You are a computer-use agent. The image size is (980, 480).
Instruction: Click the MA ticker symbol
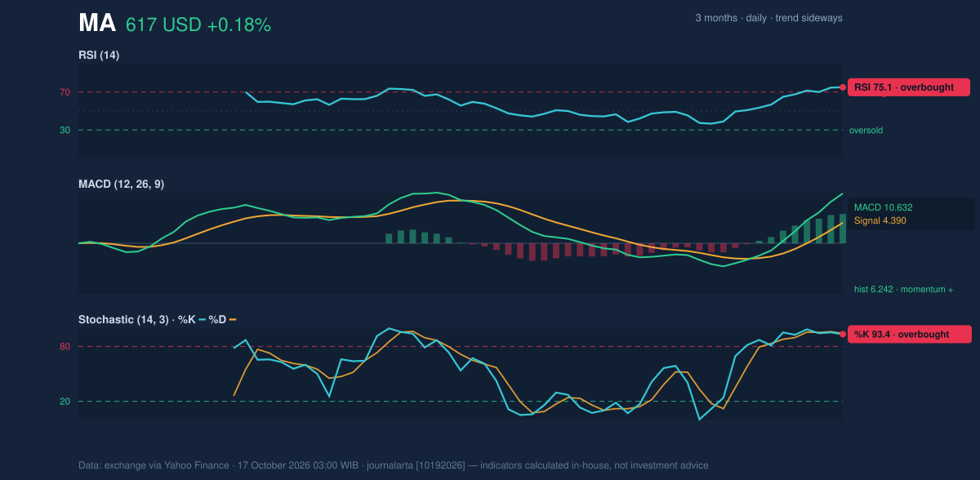(x=97, y=24)
